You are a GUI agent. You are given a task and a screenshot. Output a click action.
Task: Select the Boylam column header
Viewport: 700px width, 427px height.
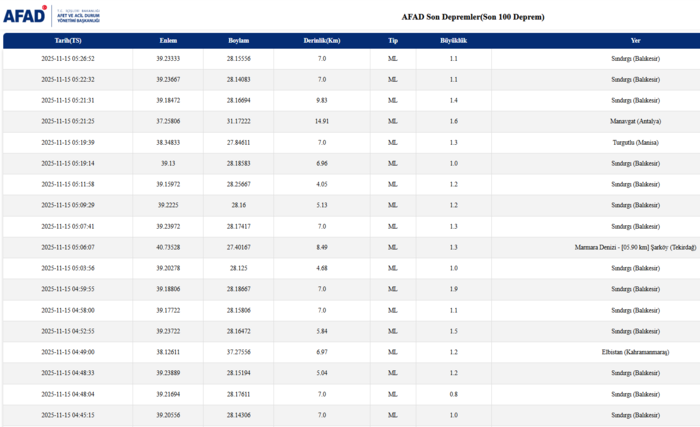(x=238, y=40)
